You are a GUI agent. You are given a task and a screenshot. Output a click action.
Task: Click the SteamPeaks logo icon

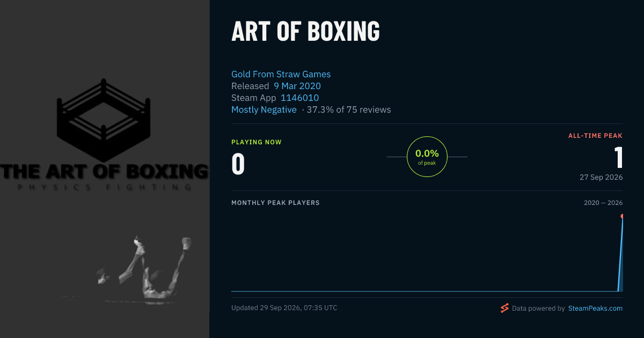[504, 308]
